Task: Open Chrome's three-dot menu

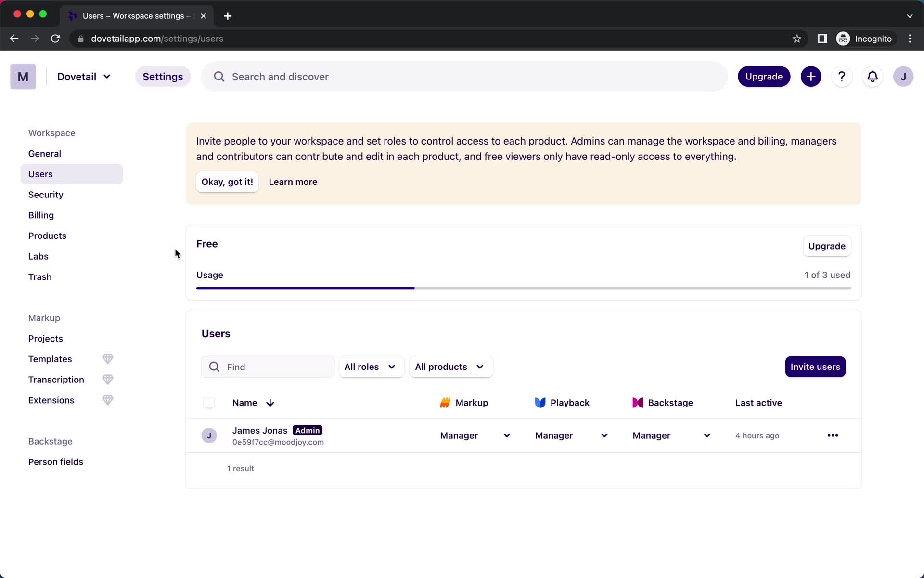Action: [910, 39]
